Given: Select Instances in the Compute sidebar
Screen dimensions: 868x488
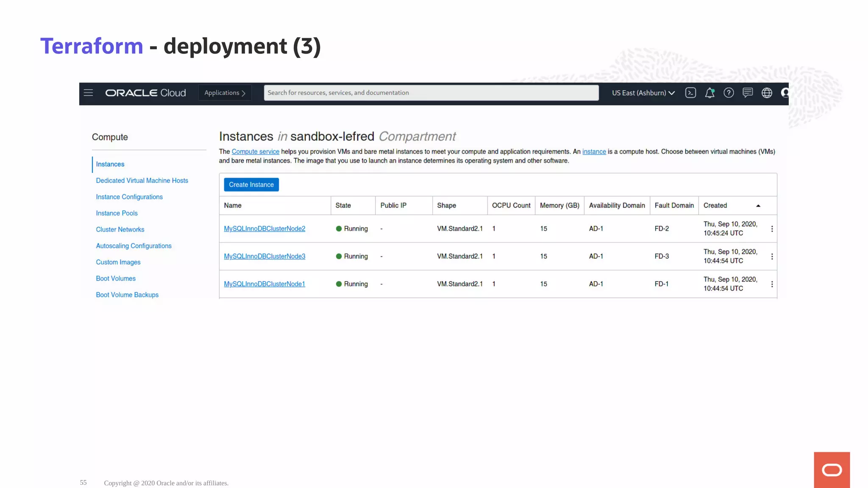Looking at the screenshot, I should point(110,164).
